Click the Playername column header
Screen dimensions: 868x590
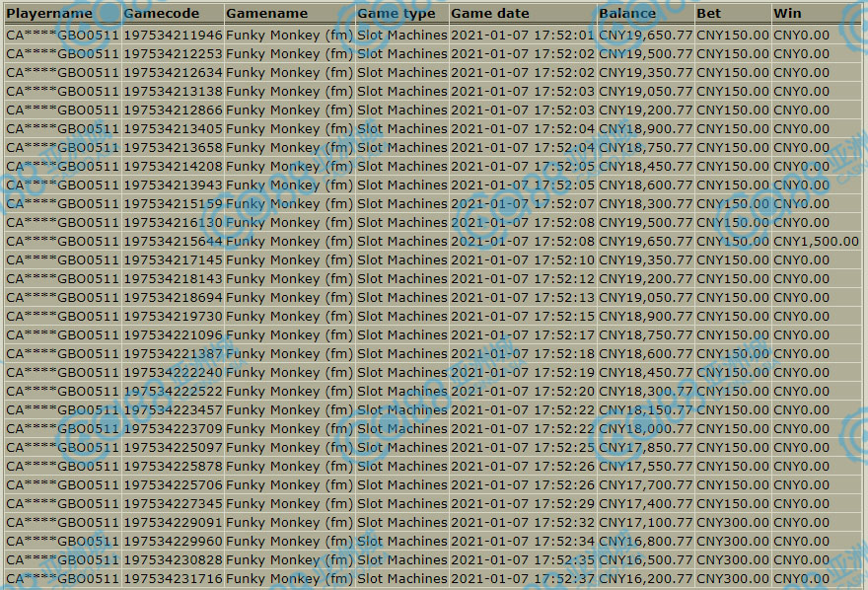49,13
